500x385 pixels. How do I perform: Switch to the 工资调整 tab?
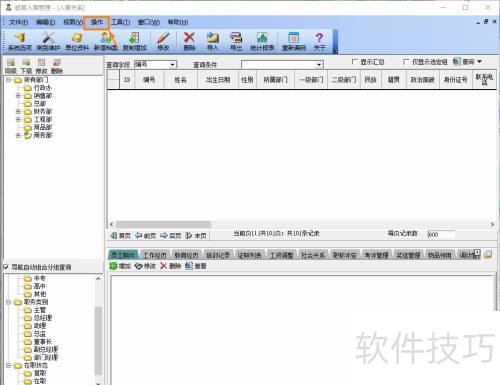pos(281,255)
